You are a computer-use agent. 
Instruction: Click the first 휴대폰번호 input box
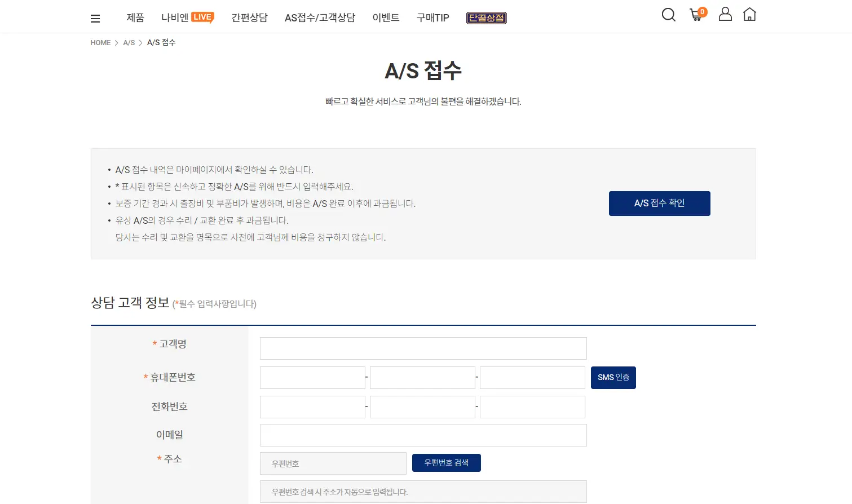pyautogui.click(x=312, y=377)
